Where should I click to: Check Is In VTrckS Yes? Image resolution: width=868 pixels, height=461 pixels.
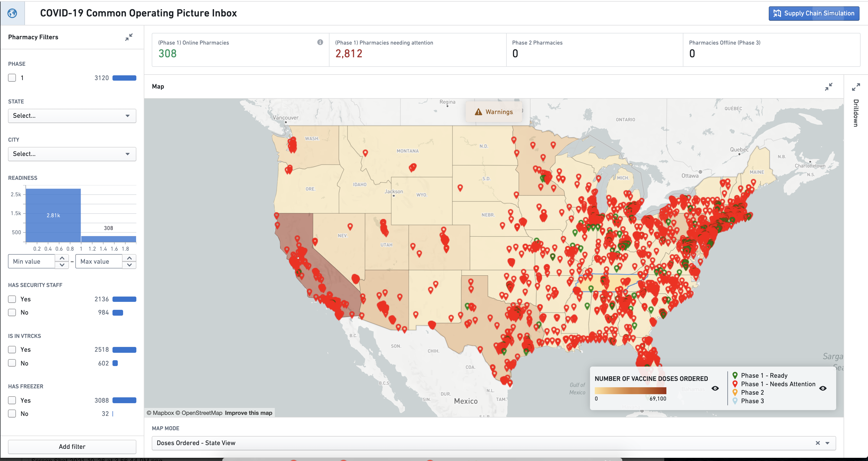(x=12, y=349)
